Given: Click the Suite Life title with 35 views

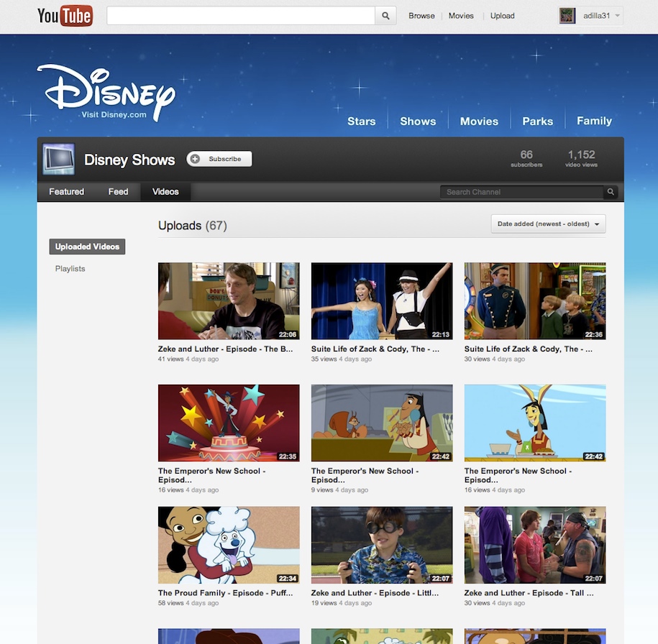Looking at the screenshot, I should (x=375, y=349).
